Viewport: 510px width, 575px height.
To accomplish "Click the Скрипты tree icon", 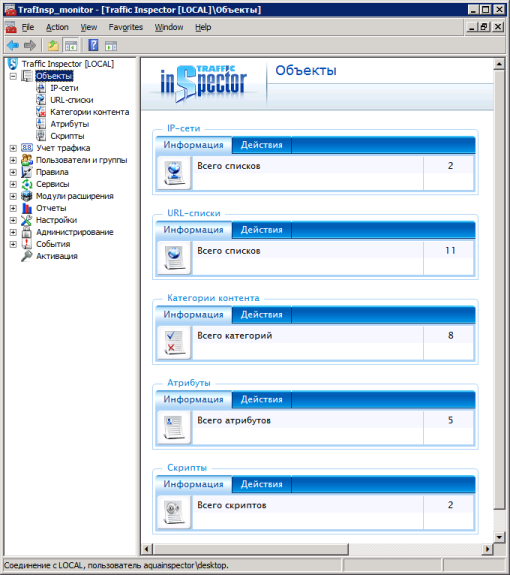I will 41,136.
